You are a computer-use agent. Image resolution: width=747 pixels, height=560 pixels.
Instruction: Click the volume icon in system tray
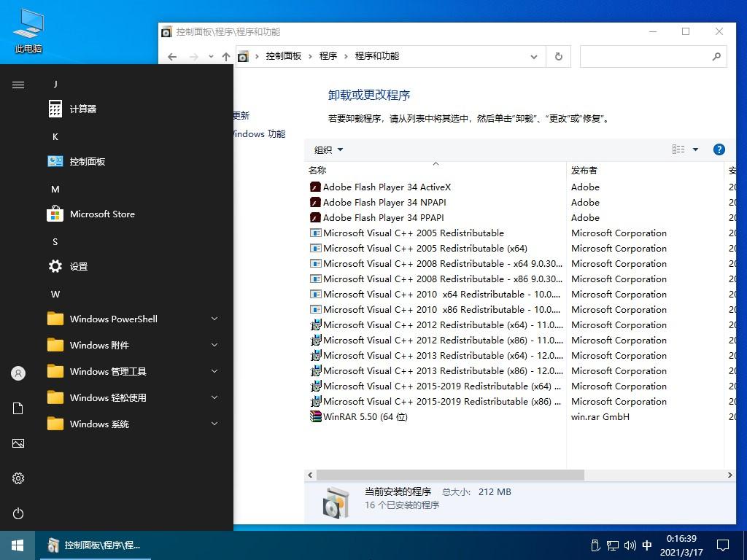pos(630,545)
